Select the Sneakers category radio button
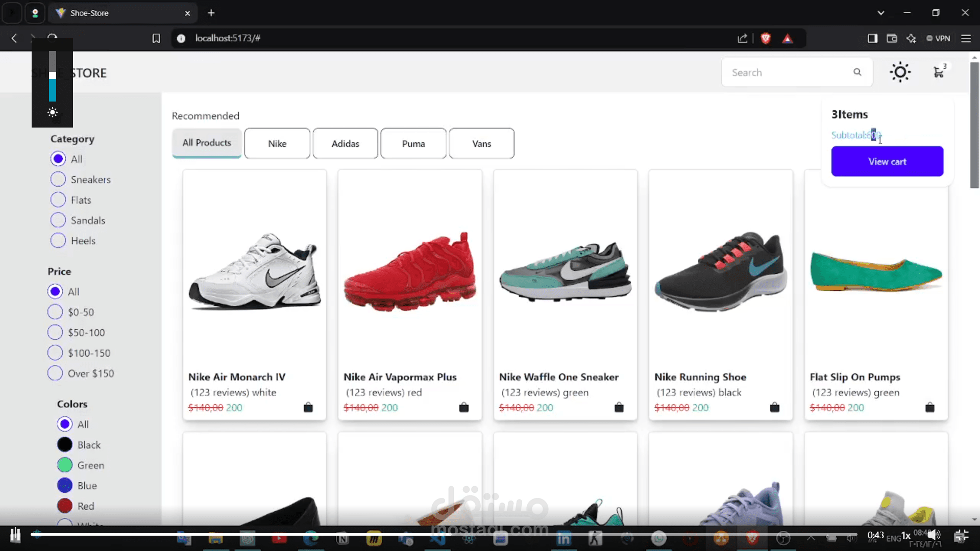 58,180
